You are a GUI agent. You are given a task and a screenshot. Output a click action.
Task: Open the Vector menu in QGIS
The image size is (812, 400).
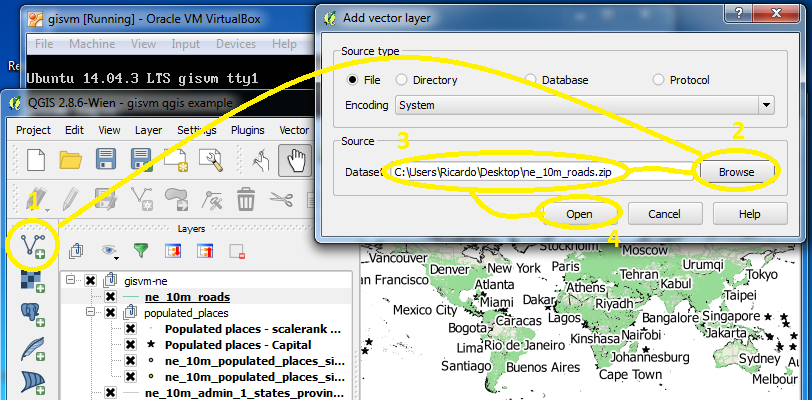(x=294, y=130)
